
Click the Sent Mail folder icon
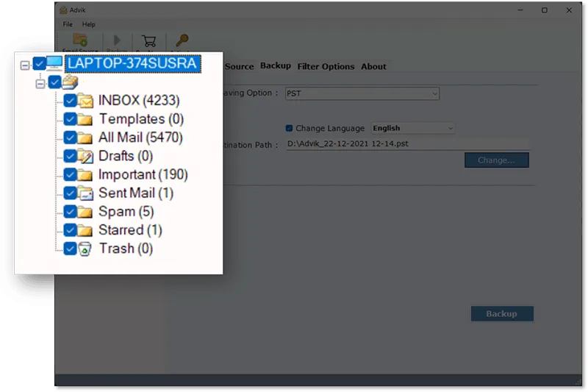[x=85, y=193]
